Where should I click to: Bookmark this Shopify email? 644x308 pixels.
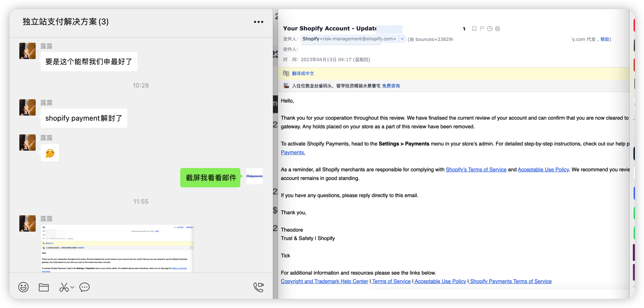(474, 29)
